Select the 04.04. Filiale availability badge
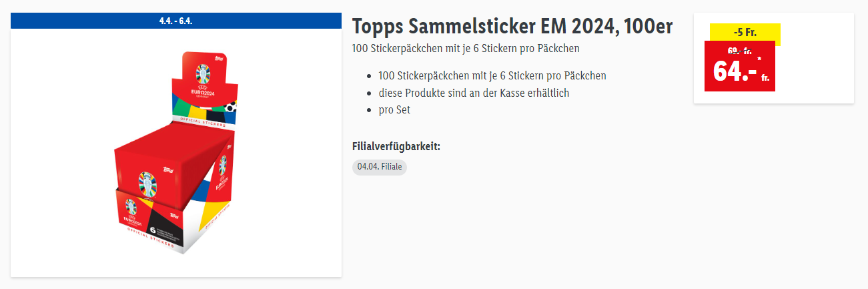Image resolution: width=868 pixels, height=289 pixels. pyautogui.click(x=380, y=167)
